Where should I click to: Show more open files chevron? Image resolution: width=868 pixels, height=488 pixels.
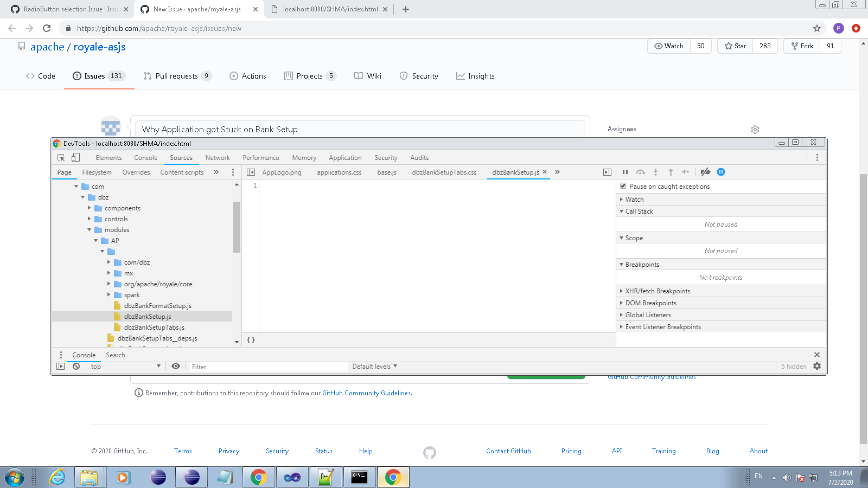[x=557, y=172]
